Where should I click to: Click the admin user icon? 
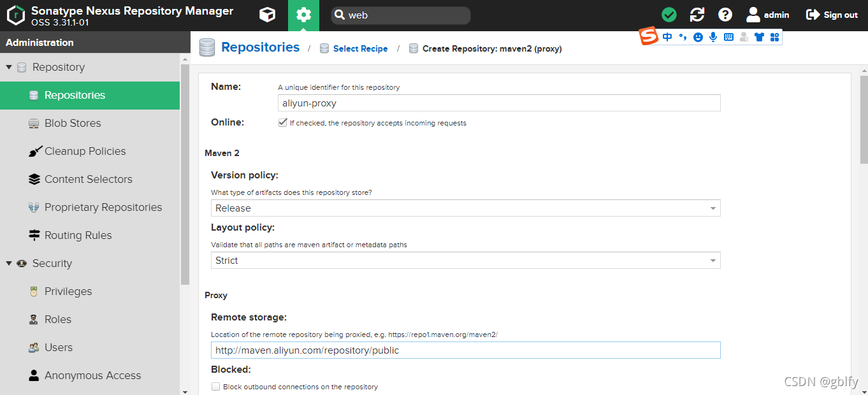(x=753, y=15)
